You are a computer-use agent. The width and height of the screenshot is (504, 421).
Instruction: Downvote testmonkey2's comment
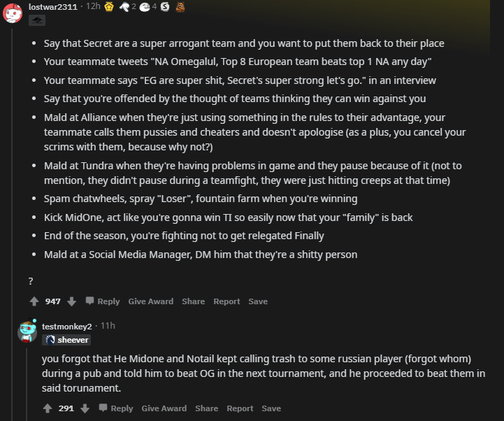(x=85, y=408)
